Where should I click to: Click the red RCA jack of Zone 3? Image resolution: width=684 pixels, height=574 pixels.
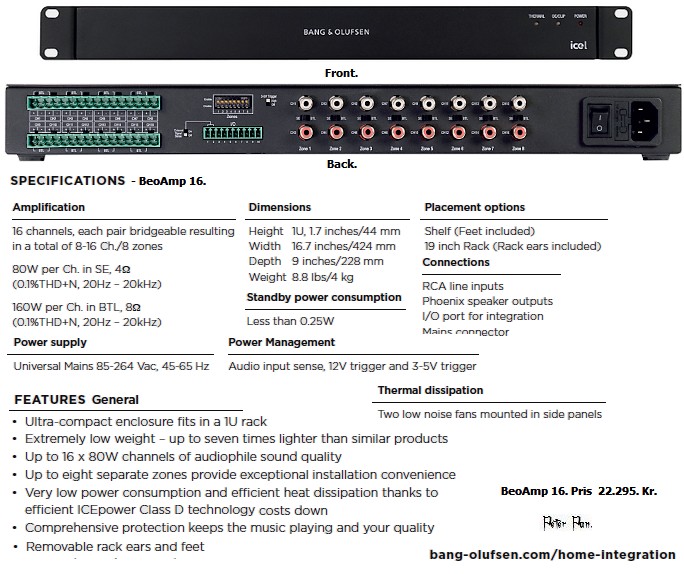pyautogui.click(x=367, y=132)
